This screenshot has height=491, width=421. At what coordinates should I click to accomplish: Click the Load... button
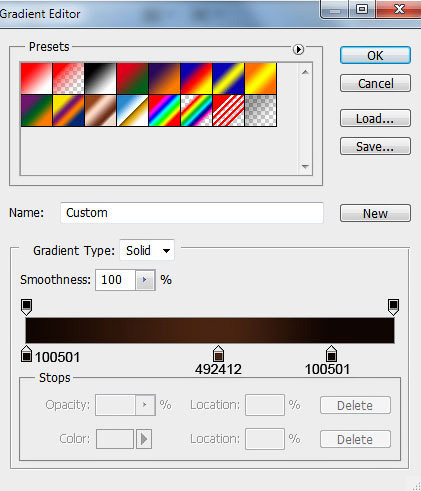[x=375, y=118]
